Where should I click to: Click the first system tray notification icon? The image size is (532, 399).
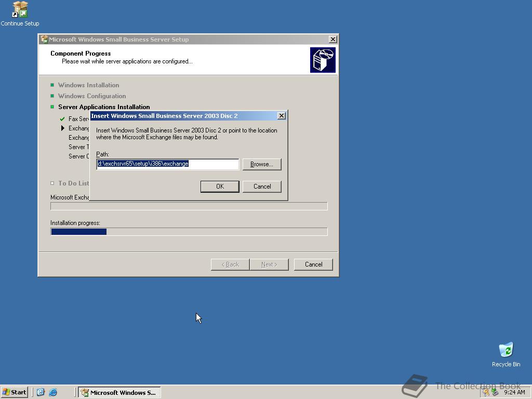(x=486, y=393)
